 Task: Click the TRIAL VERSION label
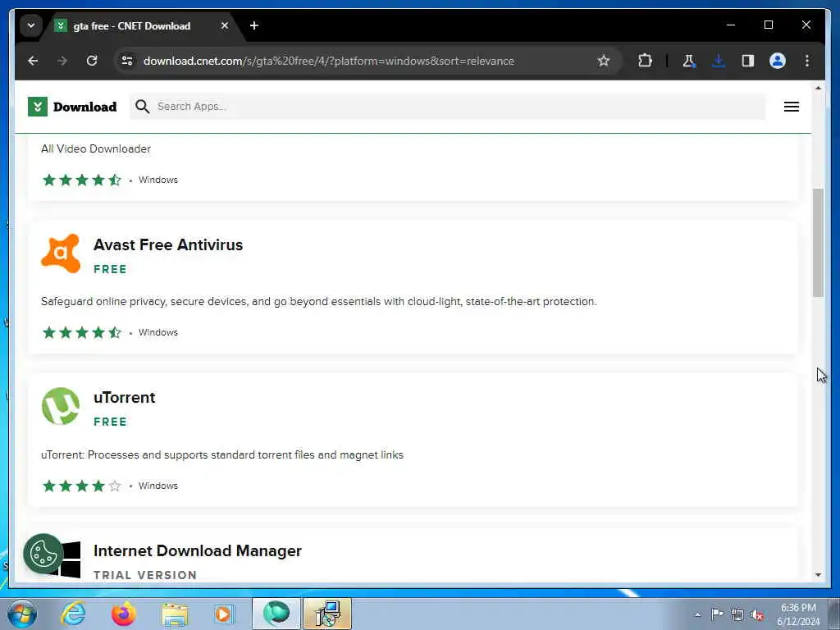tap(145, 575)
